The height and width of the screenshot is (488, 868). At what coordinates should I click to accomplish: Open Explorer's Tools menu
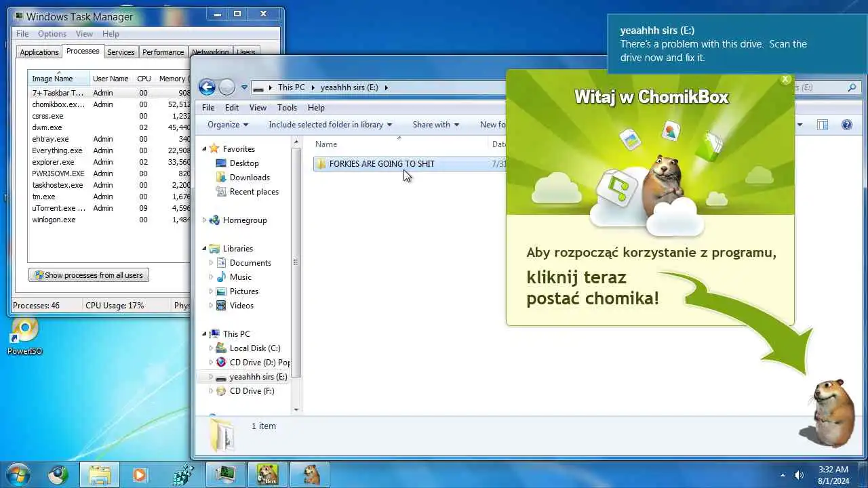(x=287, y=108)
